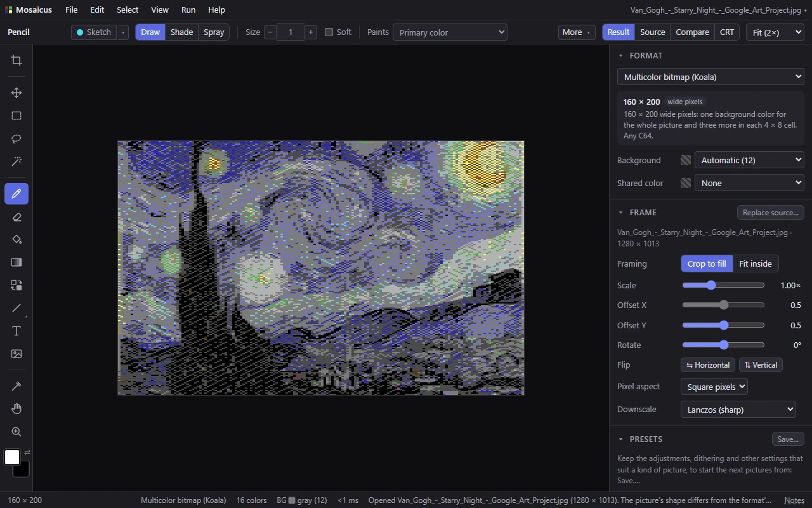This screenshot has width=812, height=508.
Task: Select the Rectangular marquee tool
Action: click(16, 116)
